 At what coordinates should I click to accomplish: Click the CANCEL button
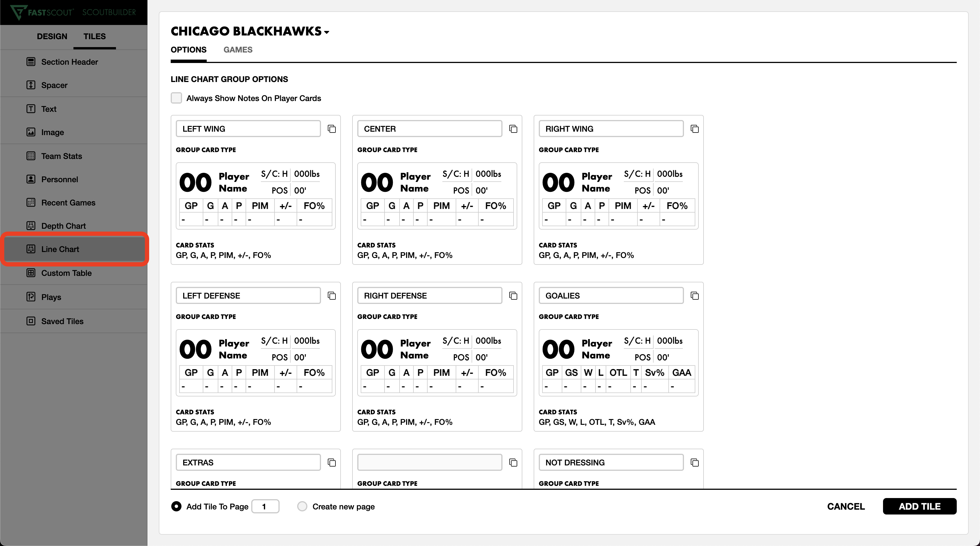pyautogui.click(x=846, y=506)
